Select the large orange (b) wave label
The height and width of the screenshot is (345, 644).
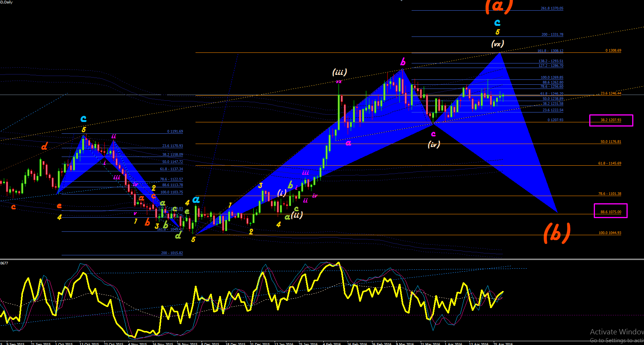tap(557, 233)
